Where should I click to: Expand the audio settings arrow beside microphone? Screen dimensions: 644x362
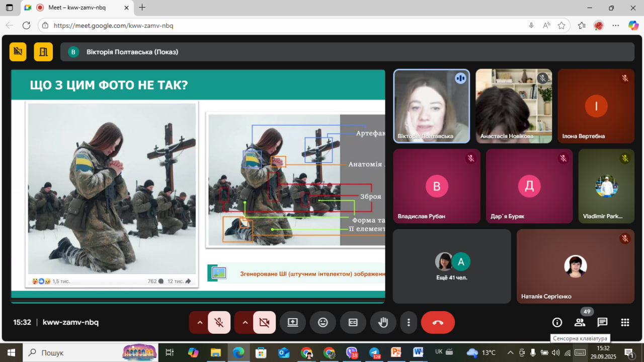click(200, 322)
